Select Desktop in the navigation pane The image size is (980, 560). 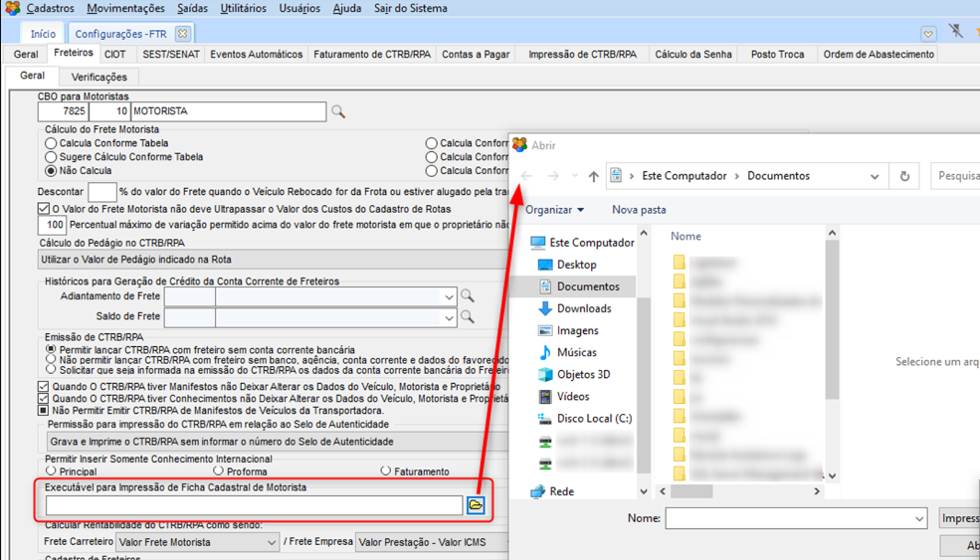pos(567,265)
